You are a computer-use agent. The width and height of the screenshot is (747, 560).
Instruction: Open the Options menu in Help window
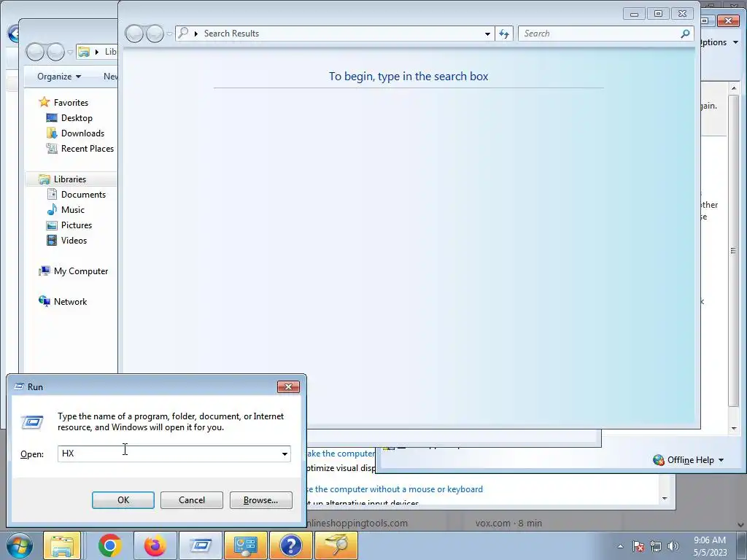(x=719, y=42)
